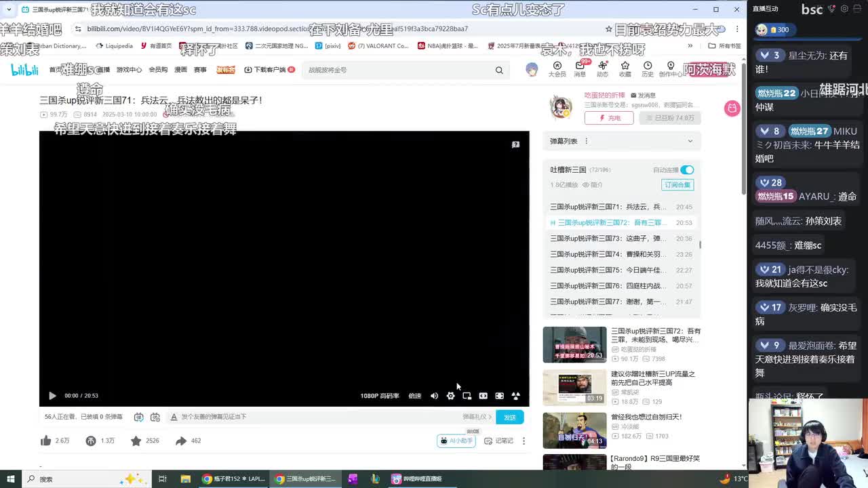Open danmaku text style A icon
868x488 pixels.
[174, 417]
